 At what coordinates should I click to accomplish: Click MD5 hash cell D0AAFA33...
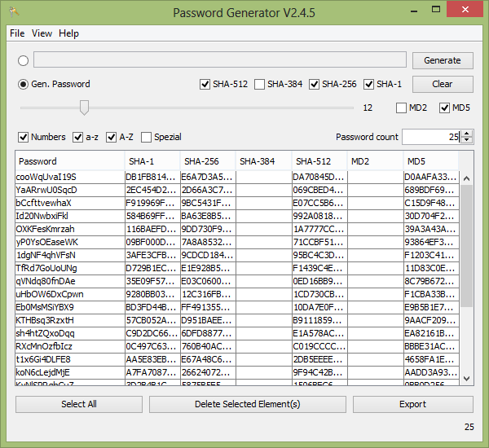pyautogui.click(x=431, y=177)
